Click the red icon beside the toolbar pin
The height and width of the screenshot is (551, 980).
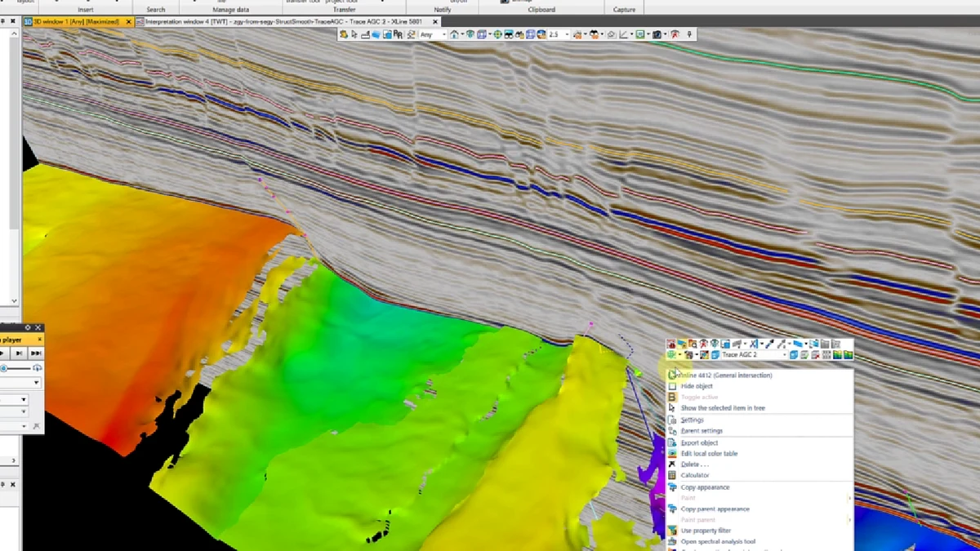tap(674, 35)
